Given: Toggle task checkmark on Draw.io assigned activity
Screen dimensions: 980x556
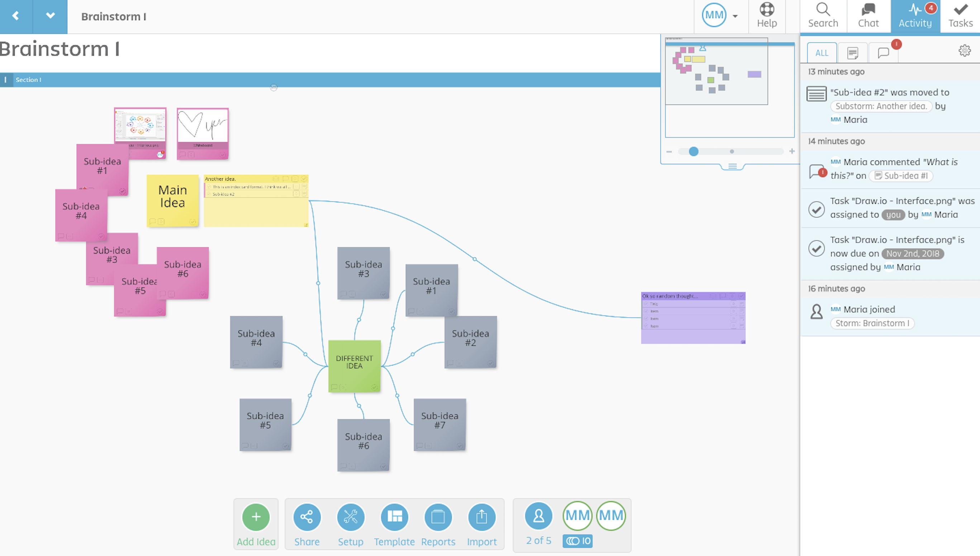Looking at the screenshot, I should point(817,209).
